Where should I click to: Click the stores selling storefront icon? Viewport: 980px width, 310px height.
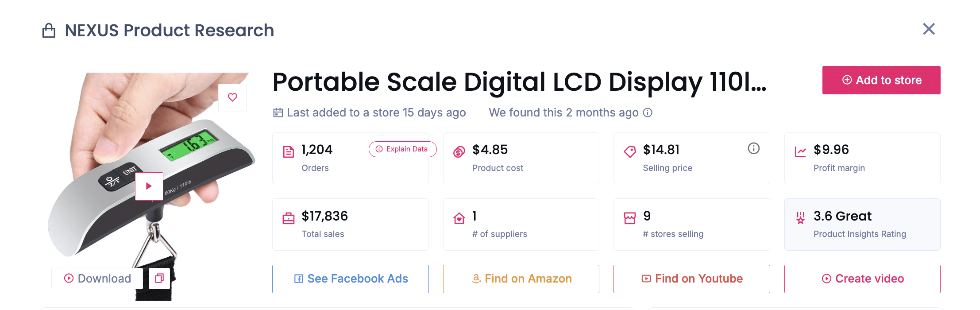(630, 217)
